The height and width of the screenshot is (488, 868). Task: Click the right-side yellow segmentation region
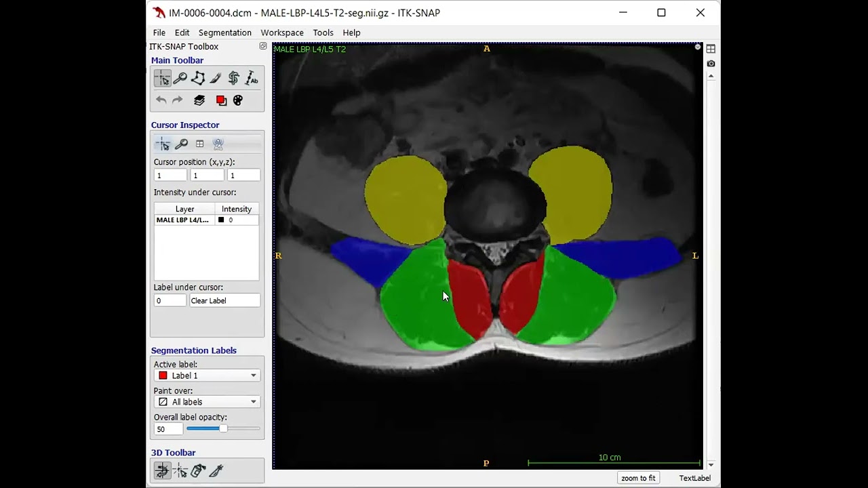pyautogui.click(x=570, y=193)
